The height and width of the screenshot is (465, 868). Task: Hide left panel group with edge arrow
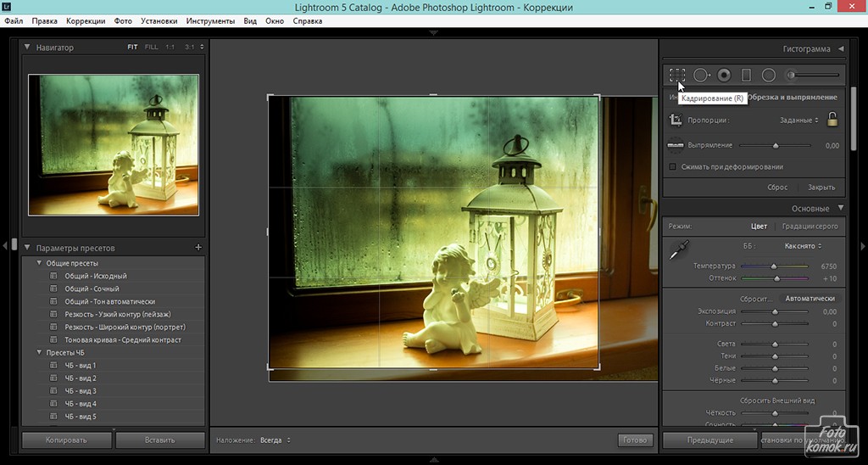(x=6, y=245)
